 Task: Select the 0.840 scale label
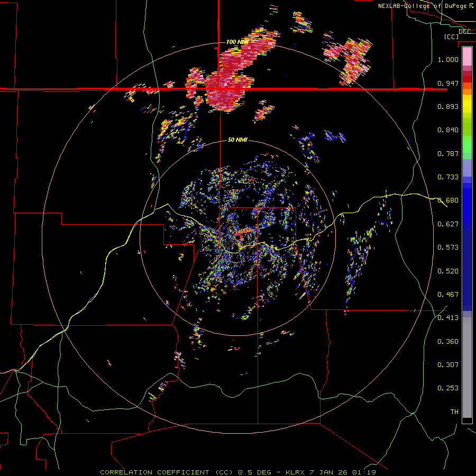(448, 130)
